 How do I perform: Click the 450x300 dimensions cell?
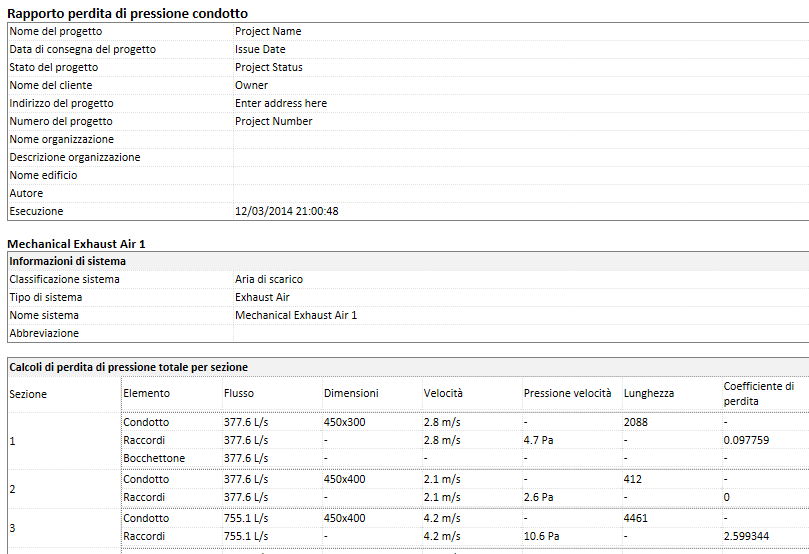click(x=345, y=422)
